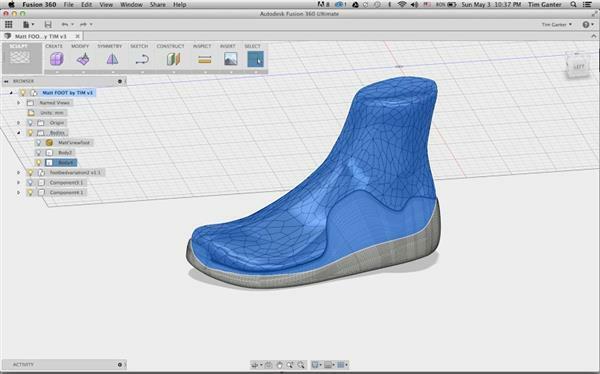The height and width of the screenshot is (374, 600).
Task: Open the Grid and Snaps icon
Action: pos(328,365)
